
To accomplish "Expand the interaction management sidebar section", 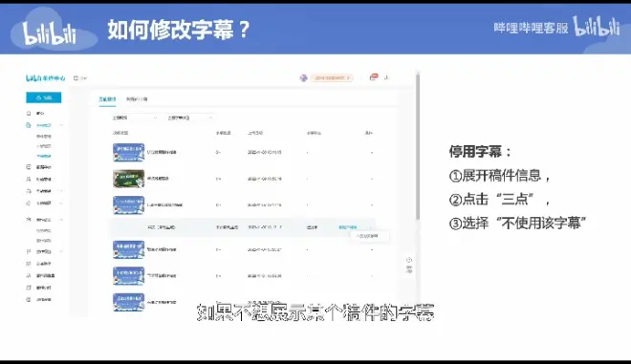I will (61, 191).
